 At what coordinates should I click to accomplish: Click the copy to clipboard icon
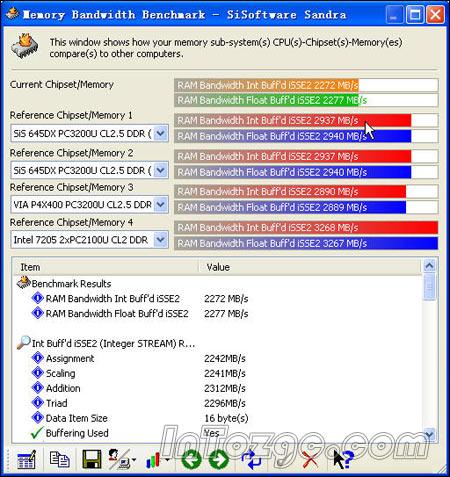point(60,459)
